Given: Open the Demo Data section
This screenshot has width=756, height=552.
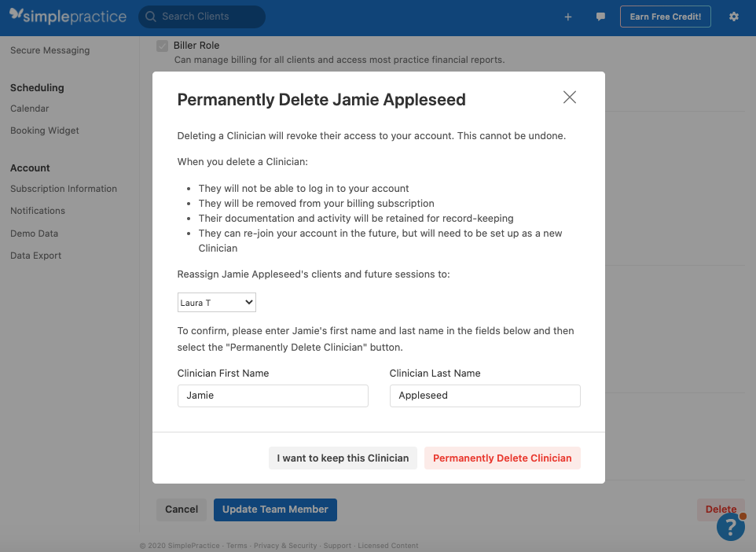Looking at the screenshot, I should point(34,233).
